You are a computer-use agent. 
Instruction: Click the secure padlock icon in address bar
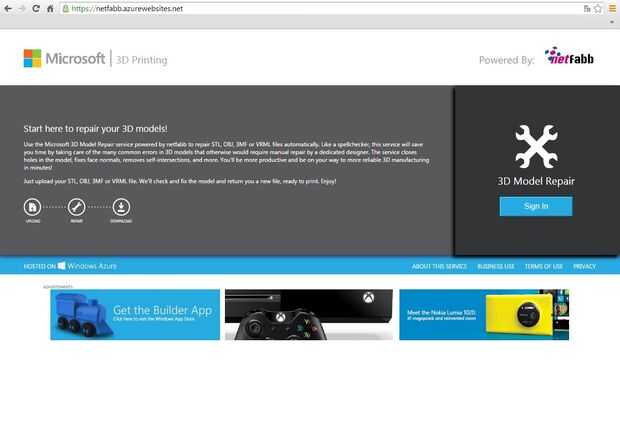pyautogui.click(x=66, y=8)
